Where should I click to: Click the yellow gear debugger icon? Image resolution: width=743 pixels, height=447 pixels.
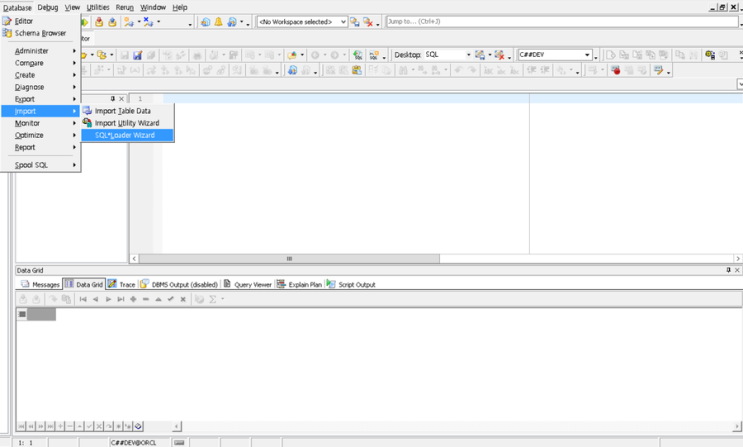709,55
